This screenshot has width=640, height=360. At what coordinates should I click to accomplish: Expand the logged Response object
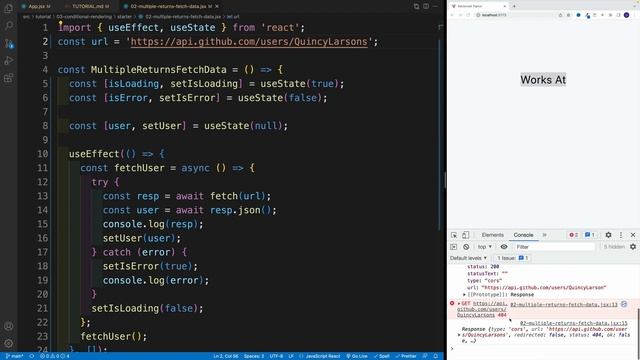point(459,335)
